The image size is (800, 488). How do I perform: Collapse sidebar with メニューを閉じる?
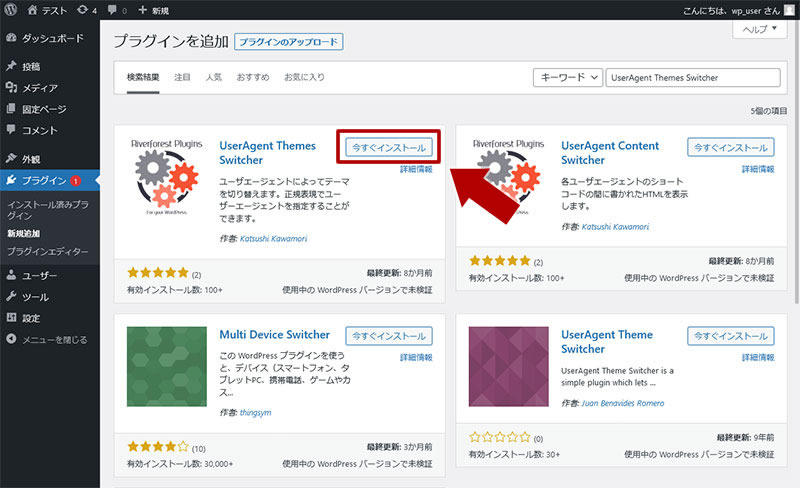[50, 339]
